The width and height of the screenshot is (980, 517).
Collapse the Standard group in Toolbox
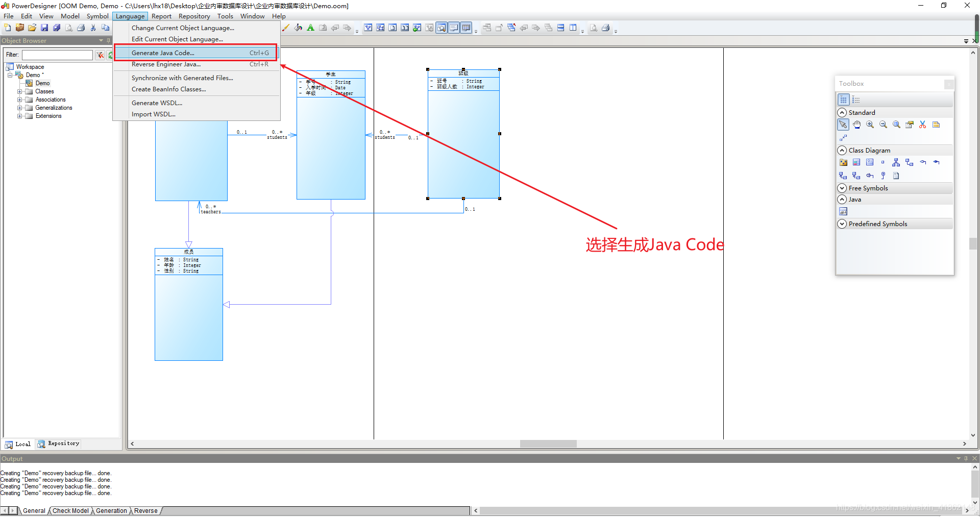(842, 112)
